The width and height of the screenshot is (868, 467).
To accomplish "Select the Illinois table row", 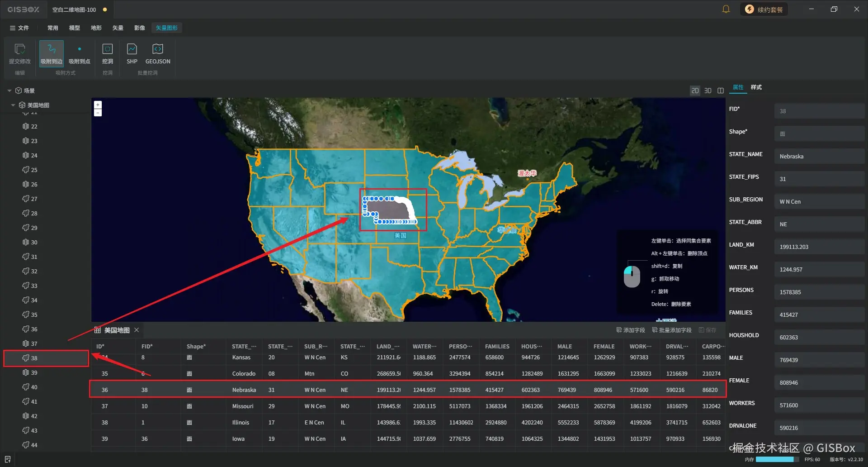I will coord(408,423).
